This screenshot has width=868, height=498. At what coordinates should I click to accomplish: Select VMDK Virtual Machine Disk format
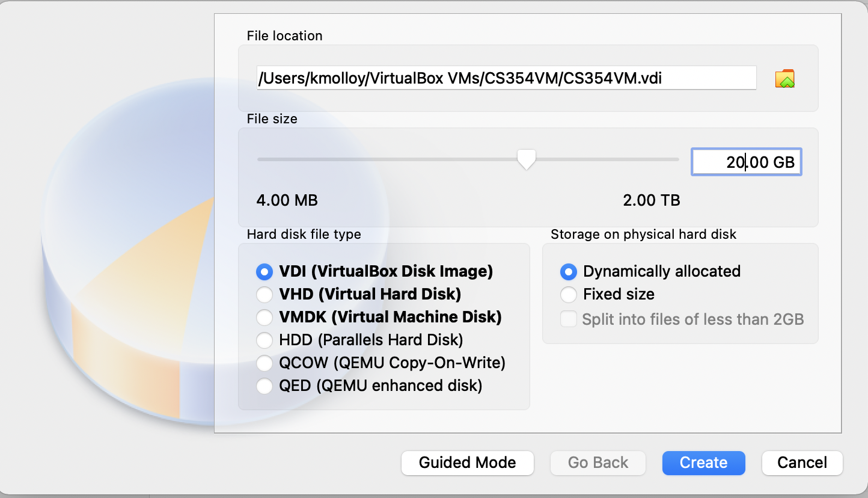(x=264, y=317)
